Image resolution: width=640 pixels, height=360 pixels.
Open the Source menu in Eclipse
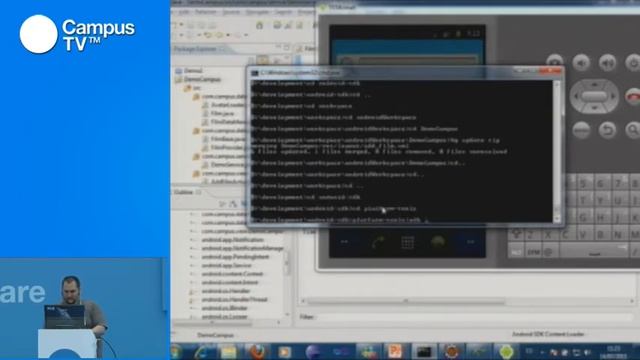point(231,12)
